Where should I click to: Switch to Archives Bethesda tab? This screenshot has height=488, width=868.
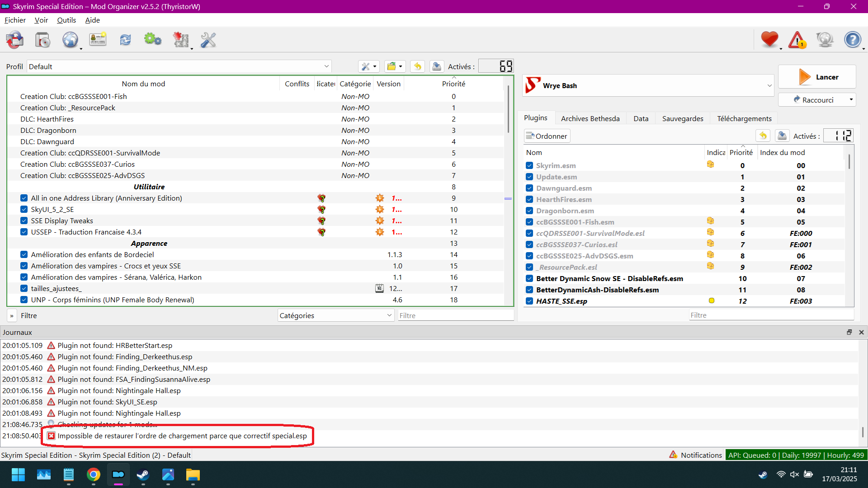pyautogui.click(x=590, y=118)
